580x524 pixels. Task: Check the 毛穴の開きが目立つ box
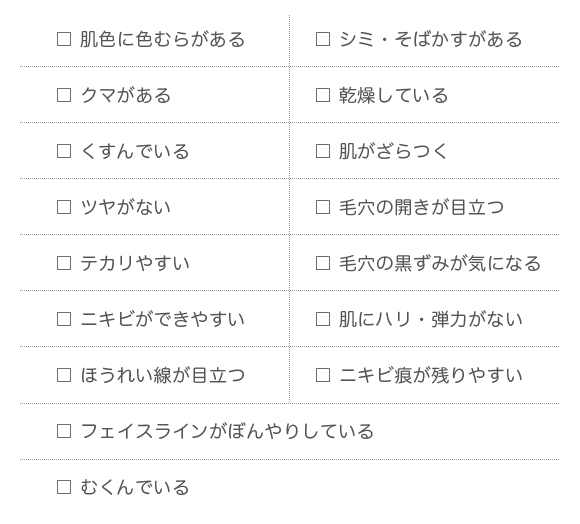click(323, 207)
